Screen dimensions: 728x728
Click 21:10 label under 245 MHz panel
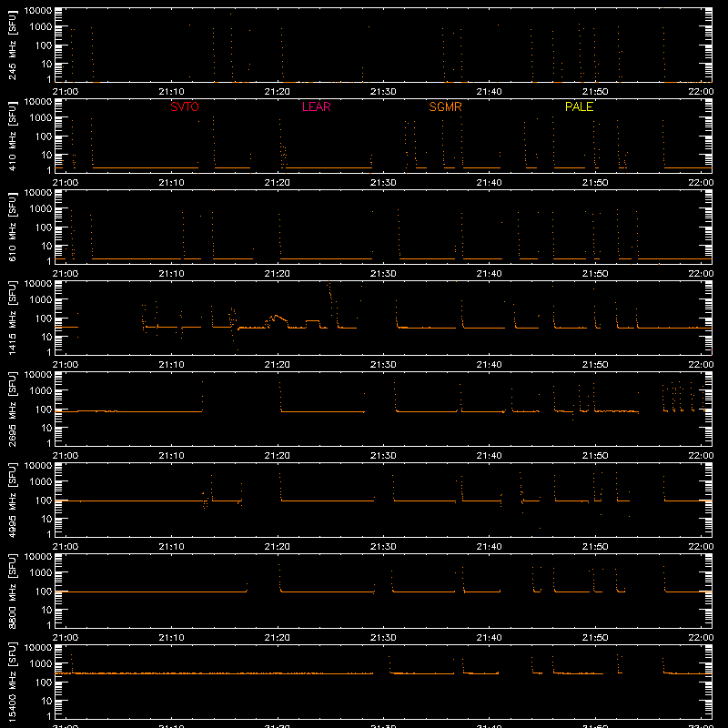[171, 92]
